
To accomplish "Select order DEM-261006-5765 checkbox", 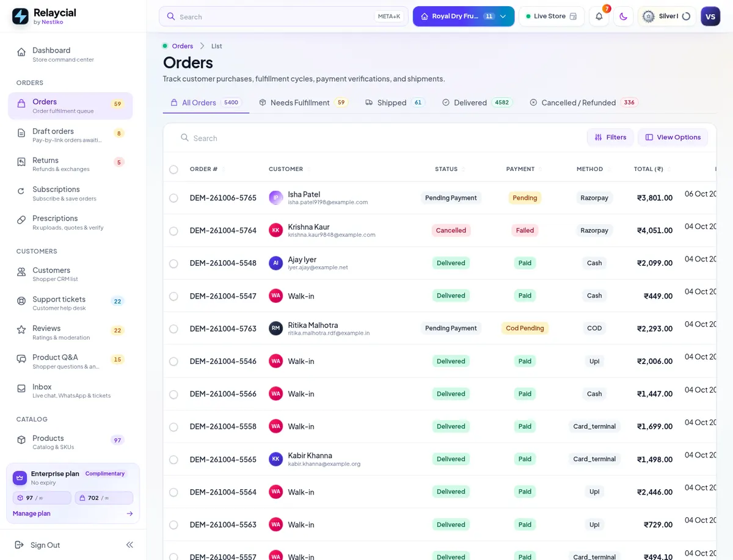I will pos(173,198).
